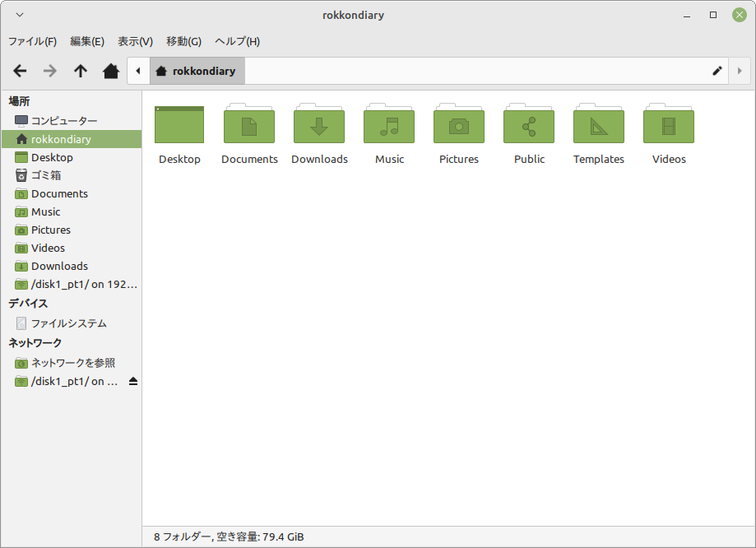Open the 編集(E) menu
This screenshot has width=756, height=548.
[x=87, y=41]
